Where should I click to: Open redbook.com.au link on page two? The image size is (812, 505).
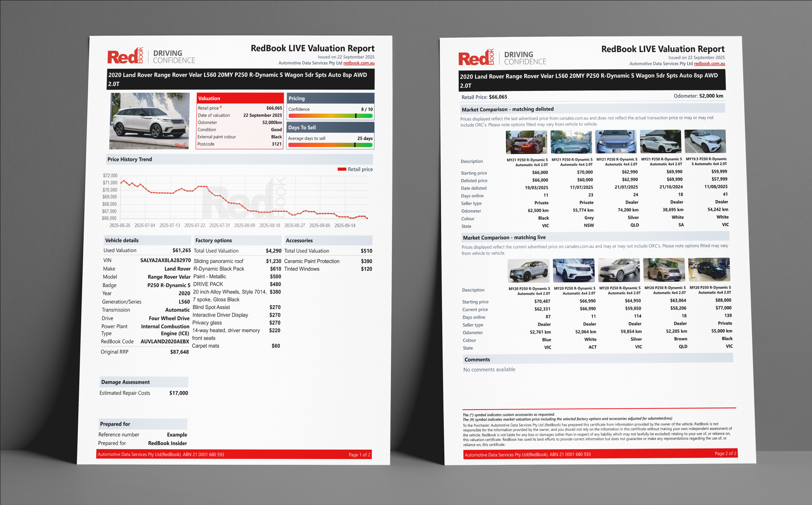coord(709,64)
